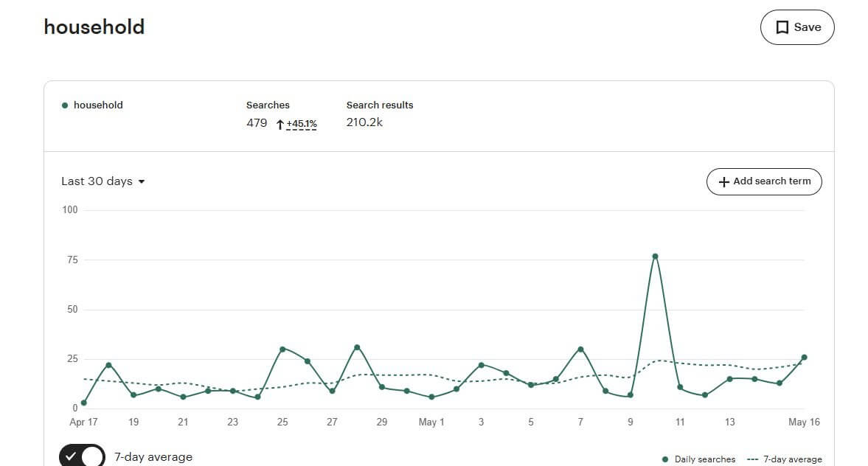Click the bookmark icon in Save button
Screen dimensions: 868x466
[x=782, y=27]
